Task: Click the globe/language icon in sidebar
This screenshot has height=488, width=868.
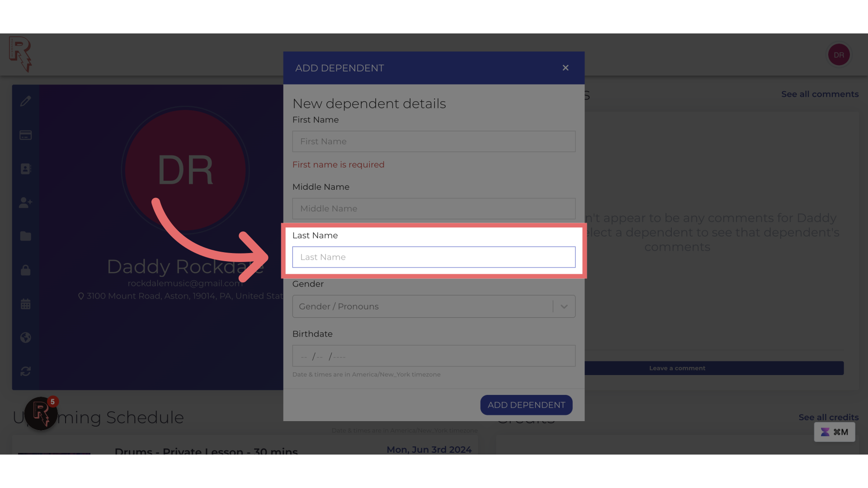Action: (x=26, y=337)
